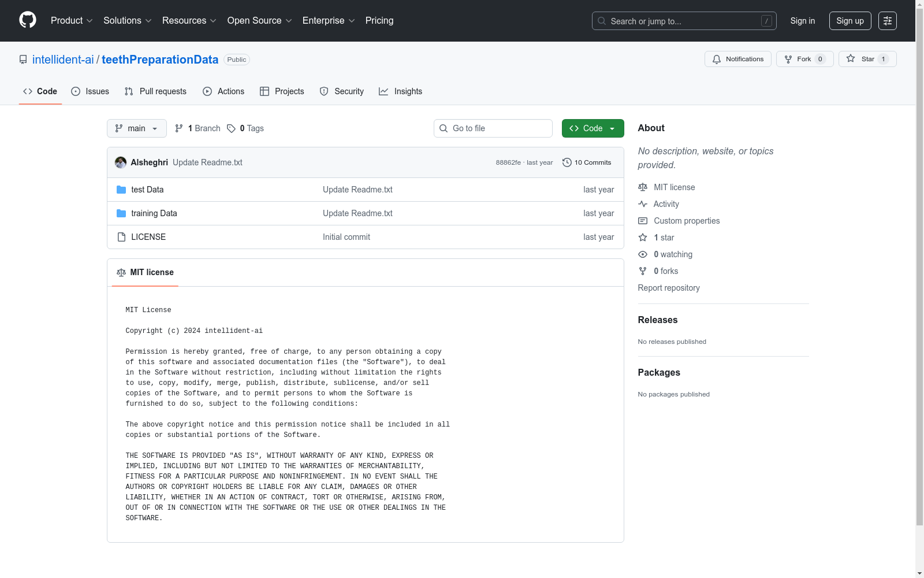
Task: Click the Alsheghri avatar image
Action: click(121, 162)
